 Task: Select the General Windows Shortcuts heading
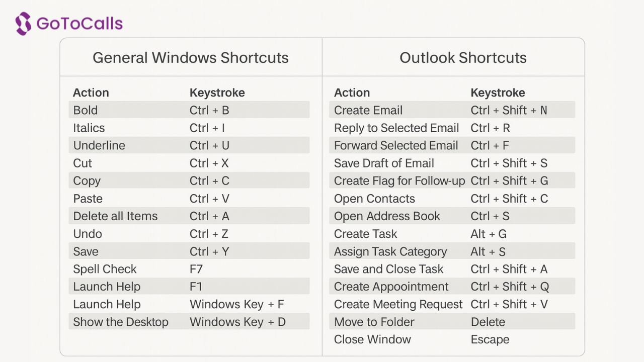(x=191, y=57)
